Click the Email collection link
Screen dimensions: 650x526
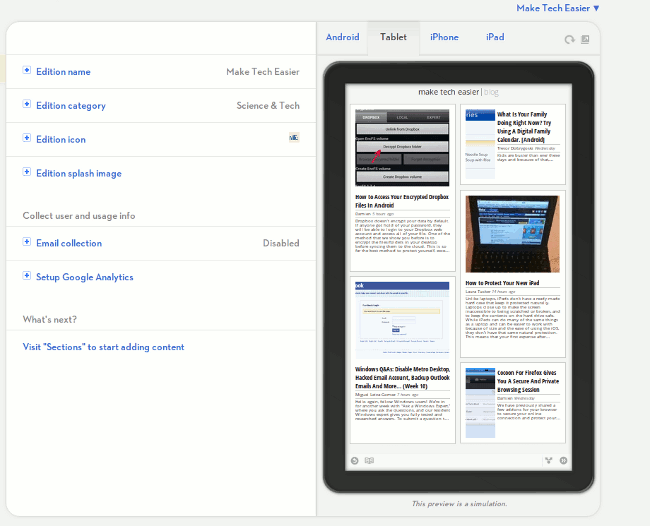[69, 243]
